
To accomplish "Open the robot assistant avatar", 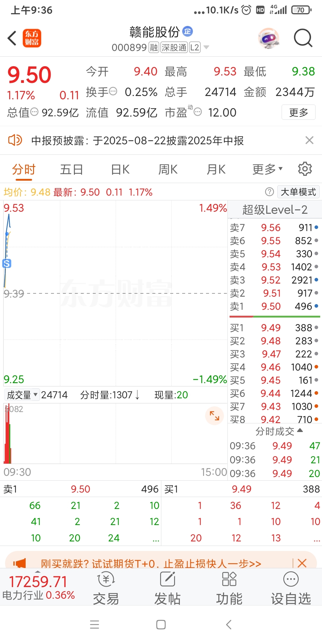I will pyautogui.click(x=269, y=38).
